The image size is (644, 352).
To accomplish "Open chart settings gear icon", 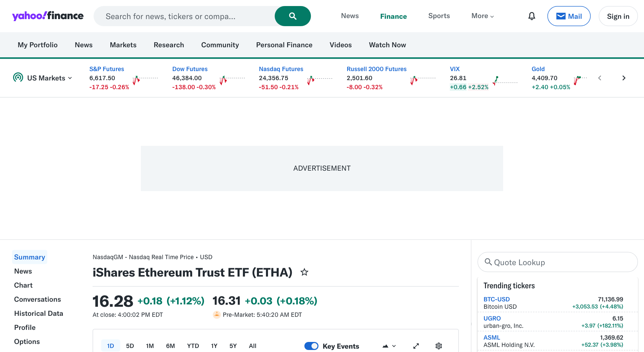I will (x=439, y=346).
